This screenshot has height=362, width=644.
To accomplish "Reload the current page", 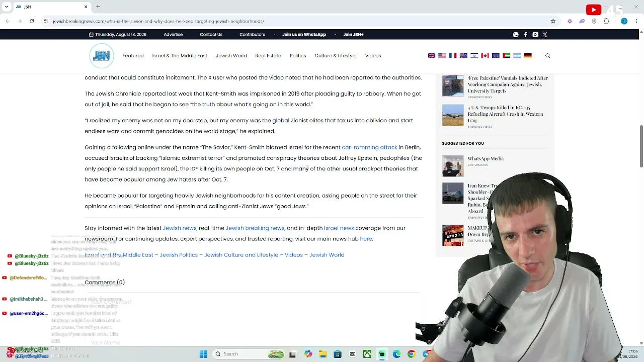I will tap(32, 21).
